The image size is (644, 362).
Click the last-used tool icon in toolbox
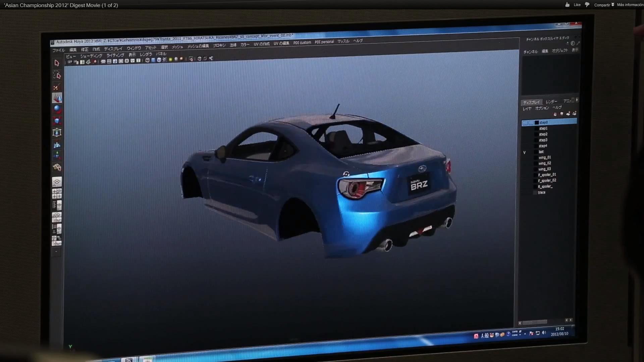[x=57, y=167]
